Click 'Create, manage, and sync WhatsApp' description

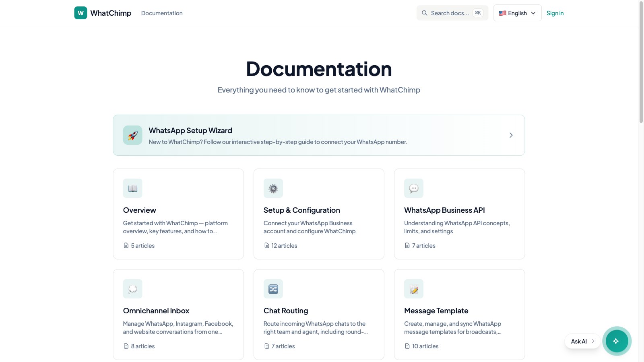point(453,327)
